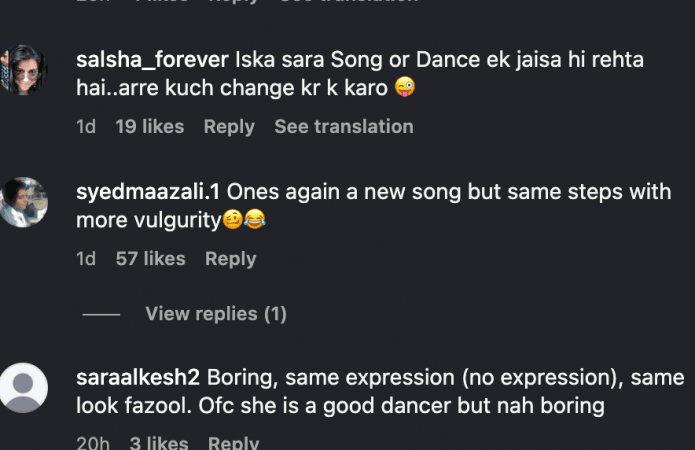See translation of salsha_forever's comment
The height and width of the screenshot is (450, 695).
pyautogui.click(x=343, y=127)
